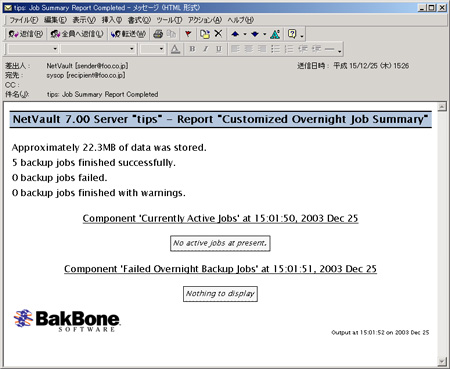The height and width of the screenshot is (369, 450).
Task: Click '0 backup jobs finished with warnings.' line
Action: coord(99,193)
